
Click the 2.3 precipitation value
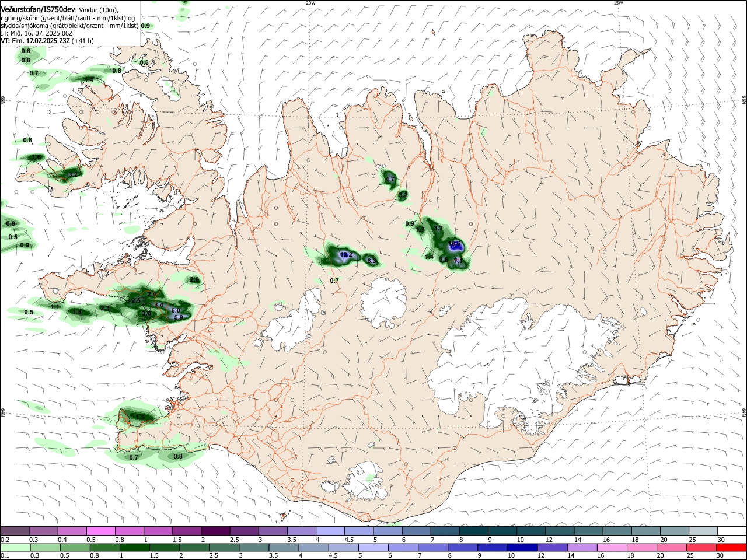(x=105, y=308)
